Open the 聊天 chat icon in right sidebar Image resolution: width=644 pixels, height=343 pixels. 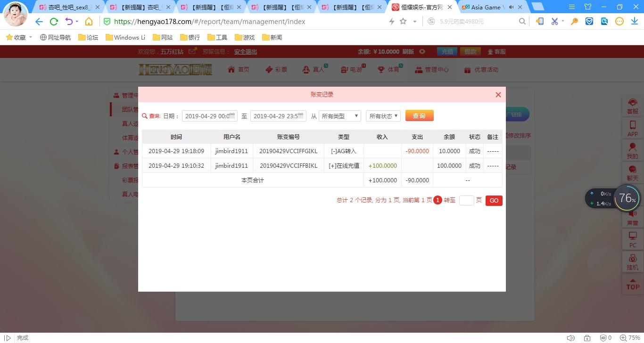click(x=633, y=173)
